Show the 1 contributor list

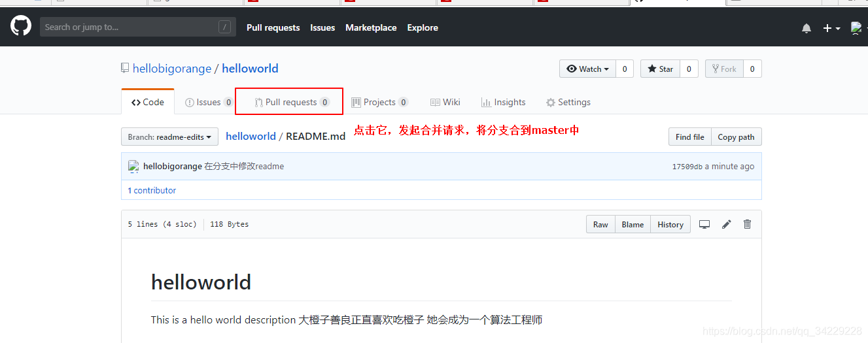[x=152, y=190]
